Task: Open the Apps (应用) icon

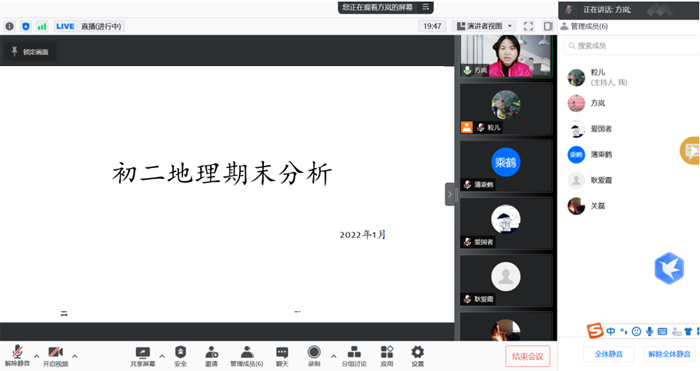Action: coord(387,356)
